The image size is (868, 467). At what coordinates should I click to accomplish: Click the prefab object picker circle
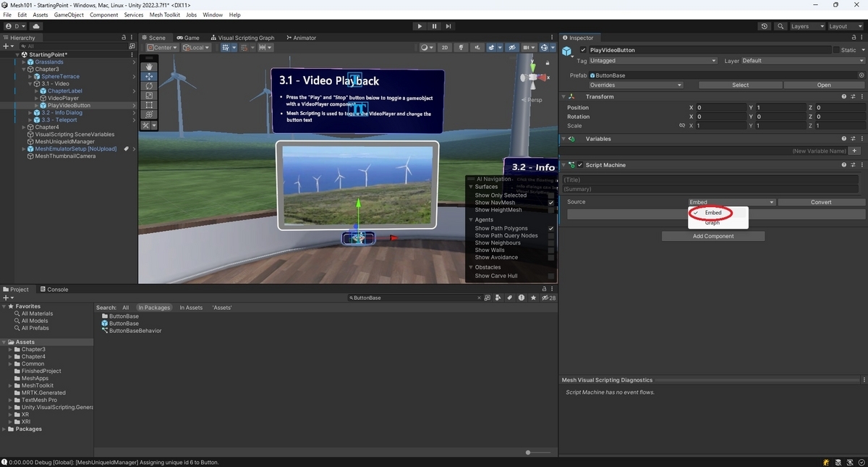pyautogui.click(x=861, y=75)
